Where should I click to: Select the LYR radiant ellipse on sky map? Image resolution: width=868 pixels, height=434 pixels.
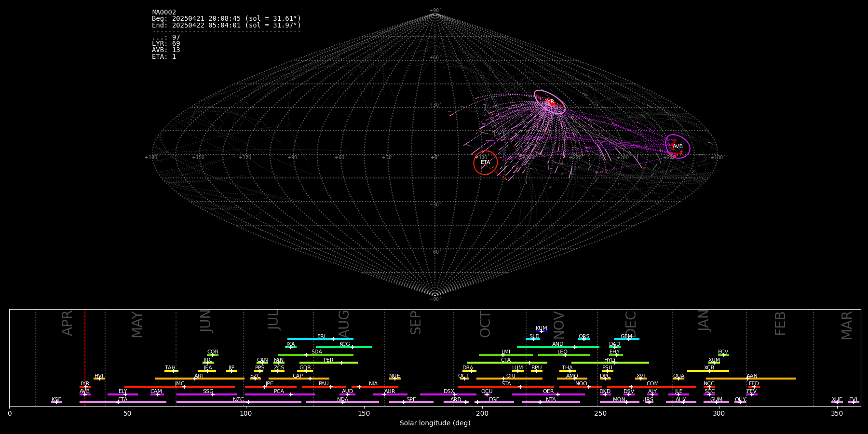(550, 102)
